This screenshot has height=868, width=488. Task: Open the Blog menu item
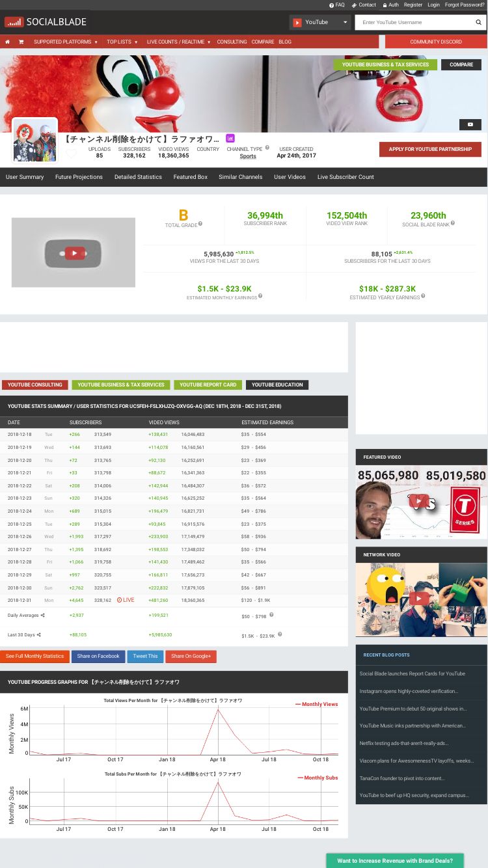click(285, 42)
